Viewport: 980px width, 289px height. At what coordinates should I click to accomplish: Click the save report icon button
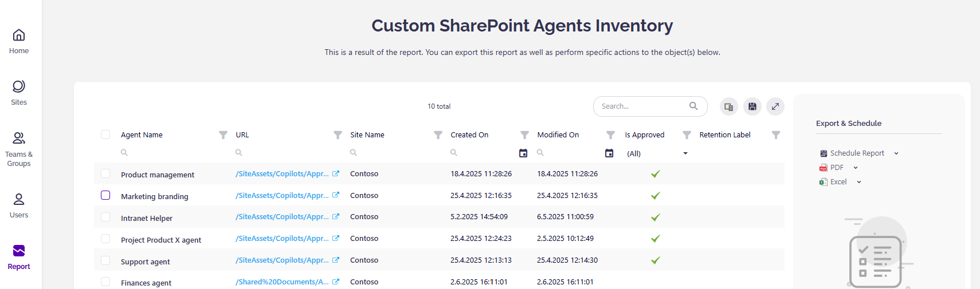(x=752, y=106)
